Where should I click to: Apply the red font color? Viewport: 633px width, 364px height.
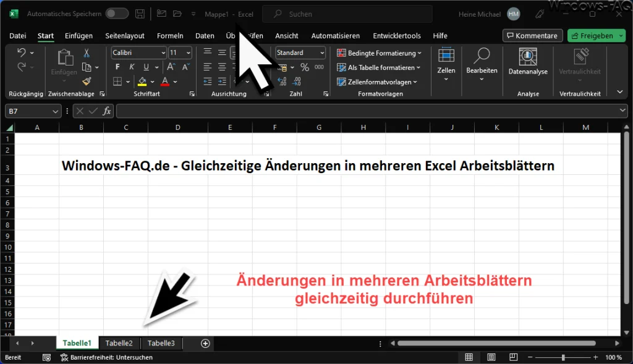tap(165, 82)
